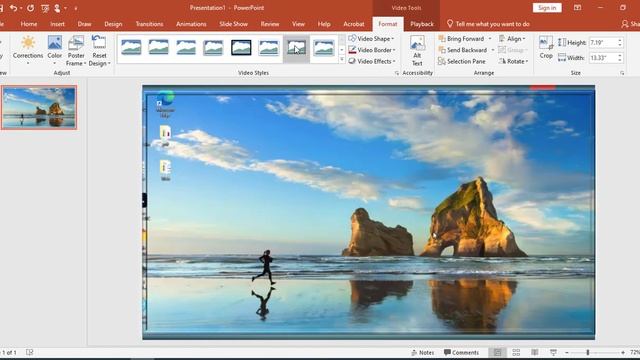
Task: Toggle the Comments pane
Action: [461, 353]
